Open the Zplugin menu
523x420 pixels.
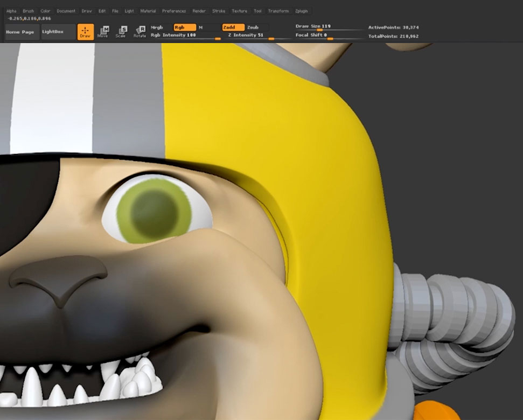tap(302, 11)
